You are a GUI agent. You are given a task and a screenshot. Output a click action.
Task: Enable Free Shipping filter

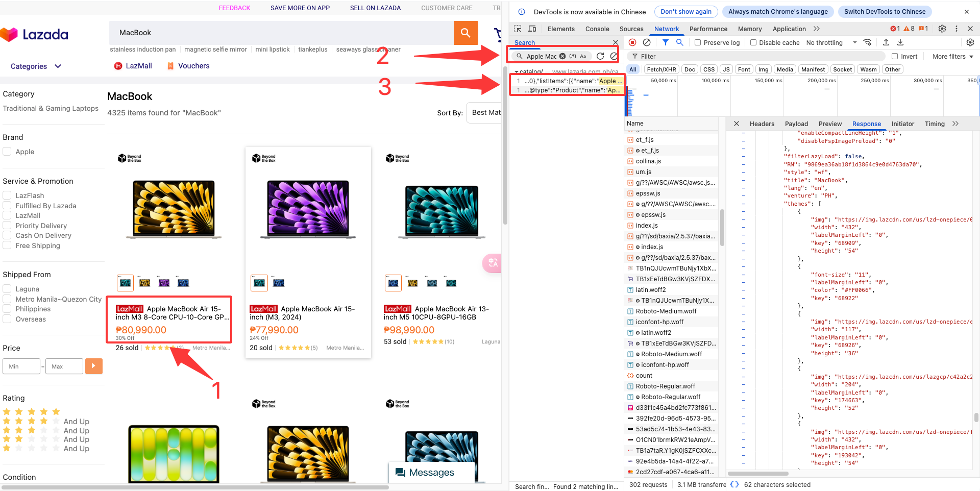(x=7, y=245)
